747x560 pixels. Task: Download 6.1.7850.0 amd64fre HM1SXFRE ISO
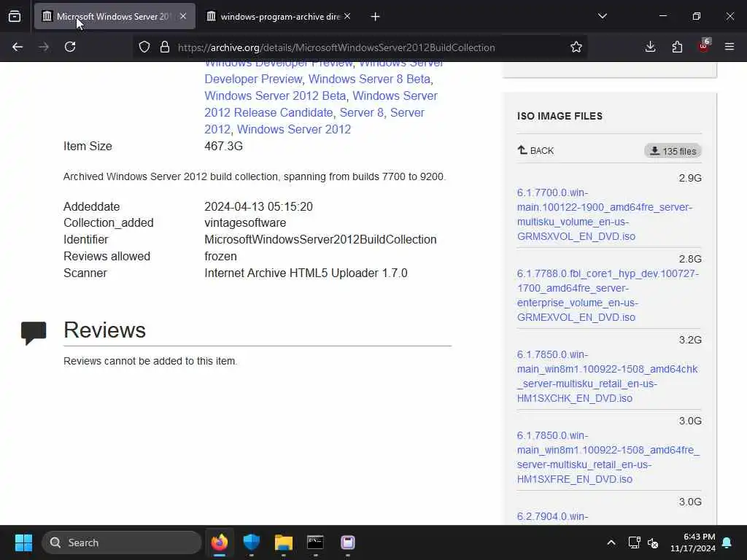(x=608, y=457)
